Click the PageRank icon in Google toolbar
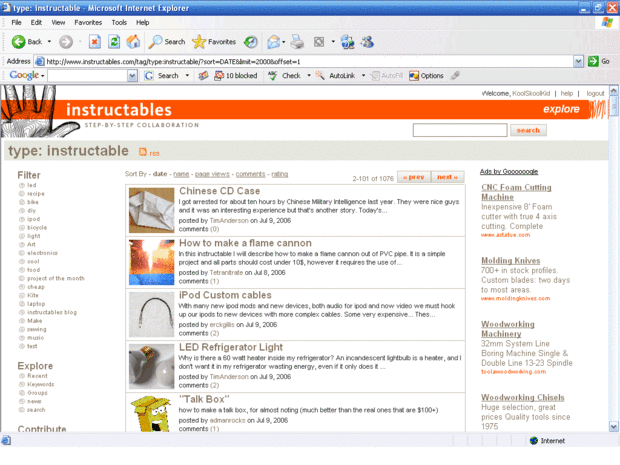Viewport: 620px width, 465px height. tap(203, 76)
